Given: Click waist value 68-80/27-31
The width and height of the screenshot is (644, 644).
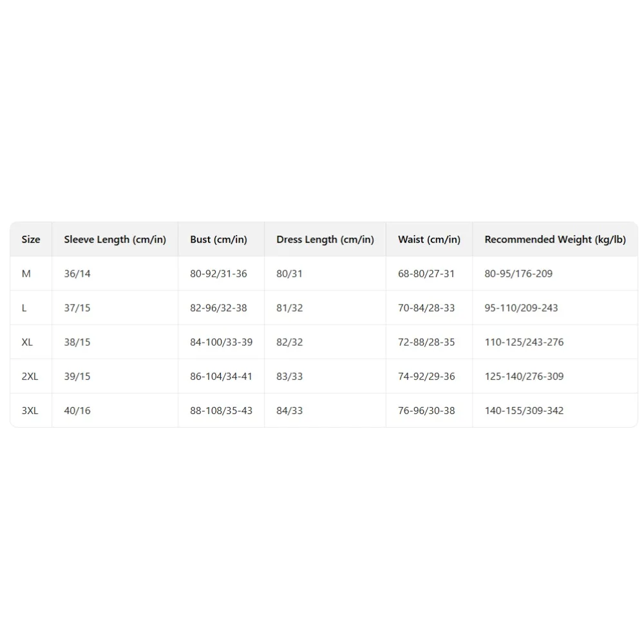Looking at the screenshot, I should coord(426,274).
